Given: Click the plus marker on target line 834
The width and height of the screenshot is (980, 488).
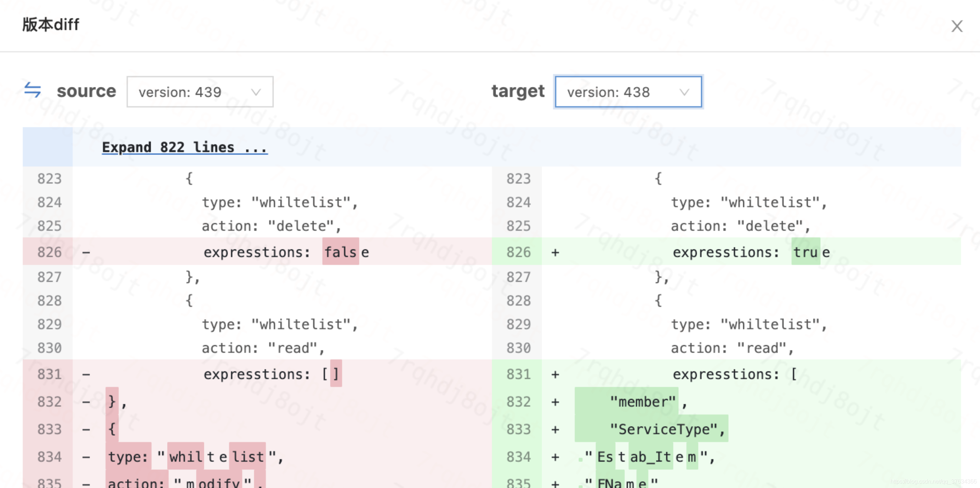Looking at the screenshot, I should 555,457.
